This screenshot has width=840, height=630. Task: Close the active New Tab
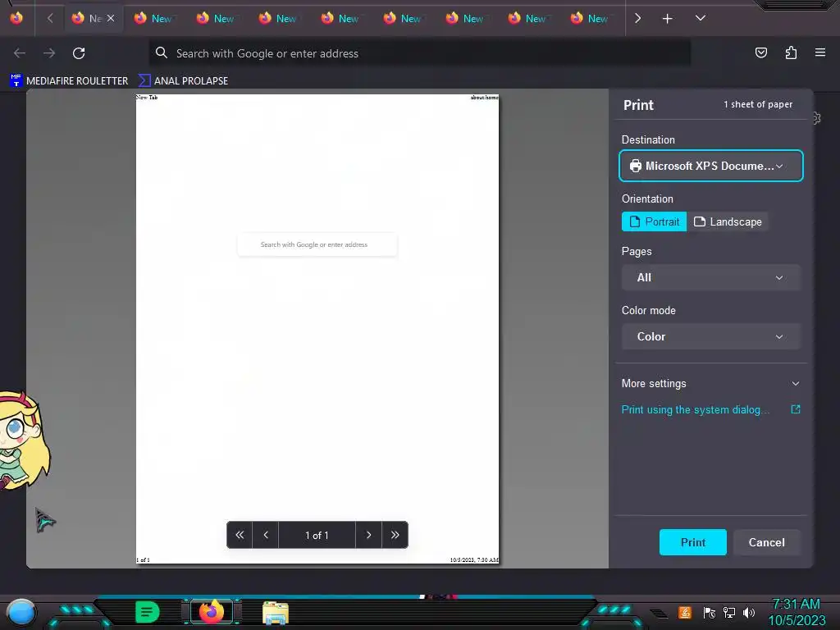(111, 18)
